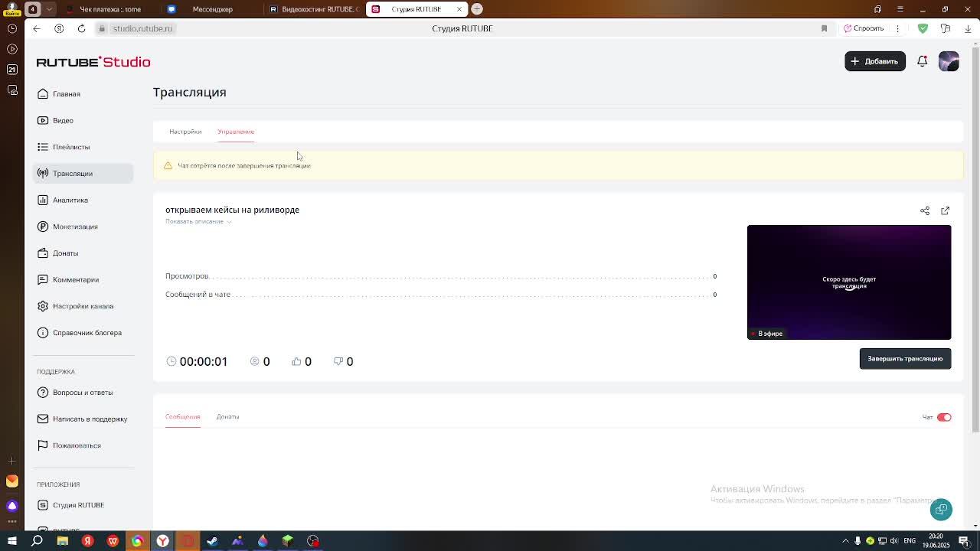Toggle the Чат switch off
Screen dimensions: 980x551
click(x=944, y=417)
